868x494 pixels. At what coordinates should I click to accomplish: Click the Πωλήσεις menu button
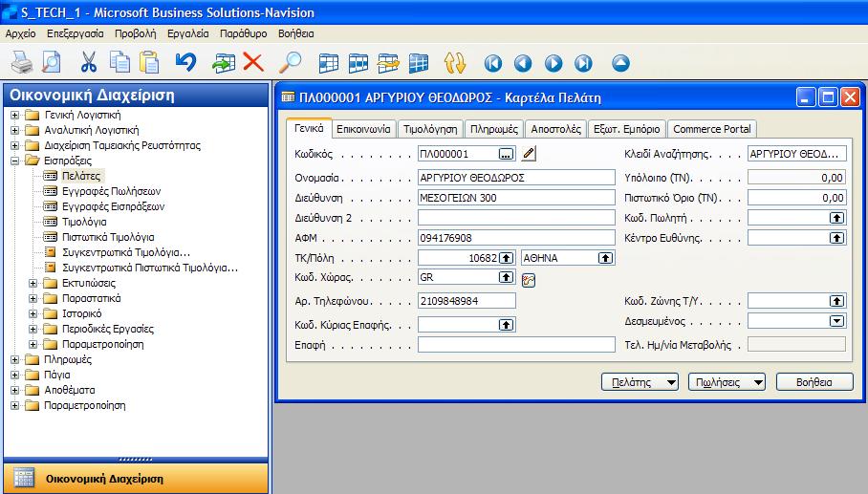727,382
